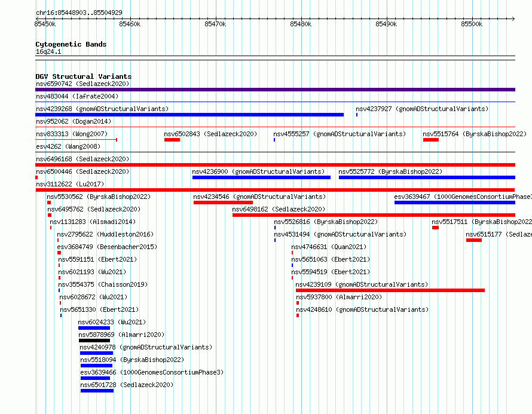532x414 pixels.
Task: Click red bar under nsv4234546
Action: (x=223, y=203)
